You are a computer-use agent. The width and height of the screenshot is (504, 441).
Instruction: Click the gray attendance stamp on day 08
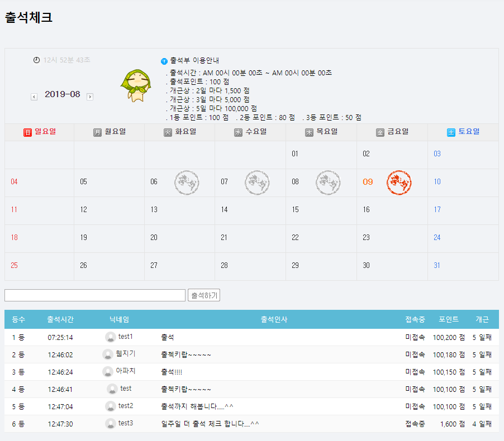[x=328, y=183]
